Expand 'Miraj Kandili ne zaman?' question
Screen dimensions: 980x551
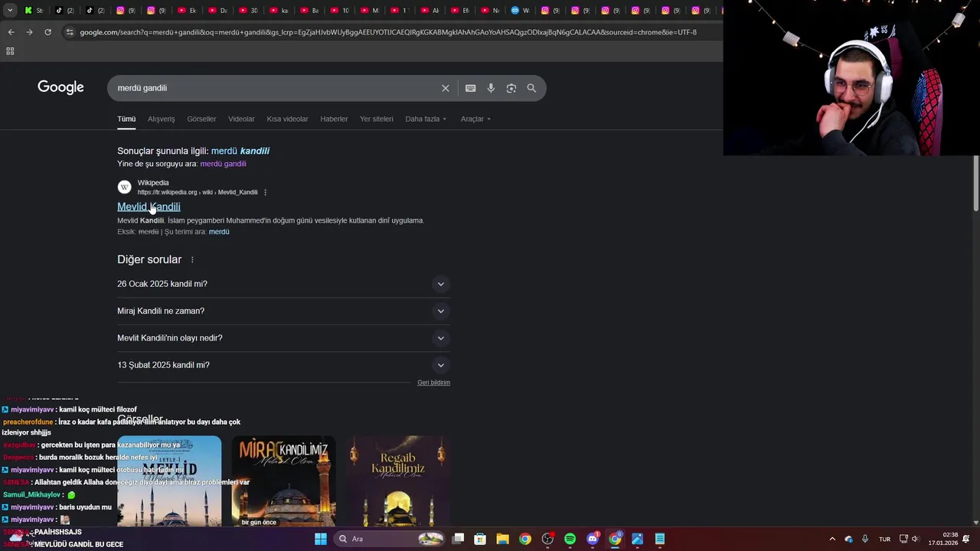click(x=283, y=311)
